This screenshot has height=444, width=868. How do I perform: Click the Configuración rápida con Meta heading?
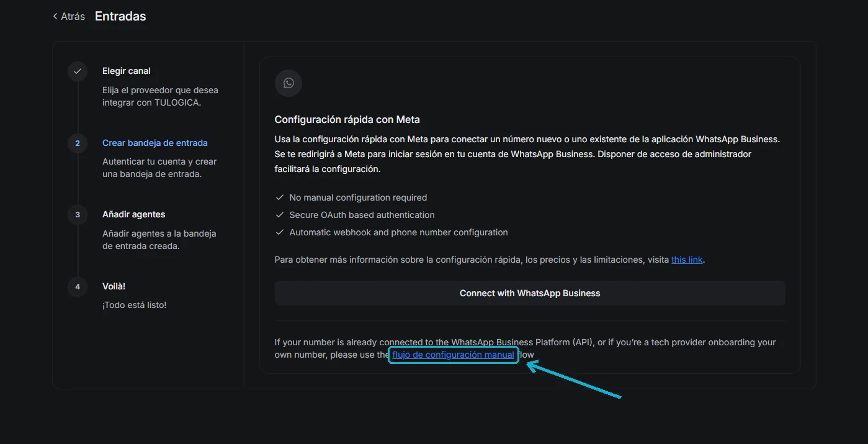coord(347,119)
